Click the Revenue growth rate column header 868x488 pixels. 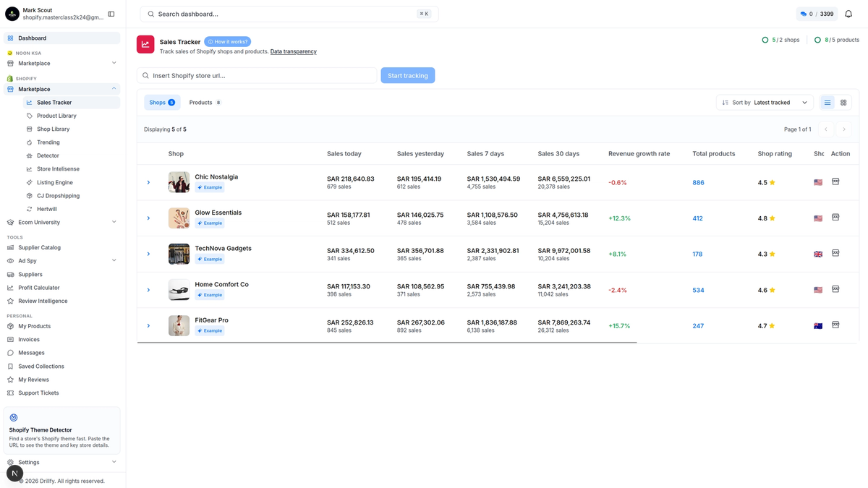pyautogui.click(x=639, y=153)
